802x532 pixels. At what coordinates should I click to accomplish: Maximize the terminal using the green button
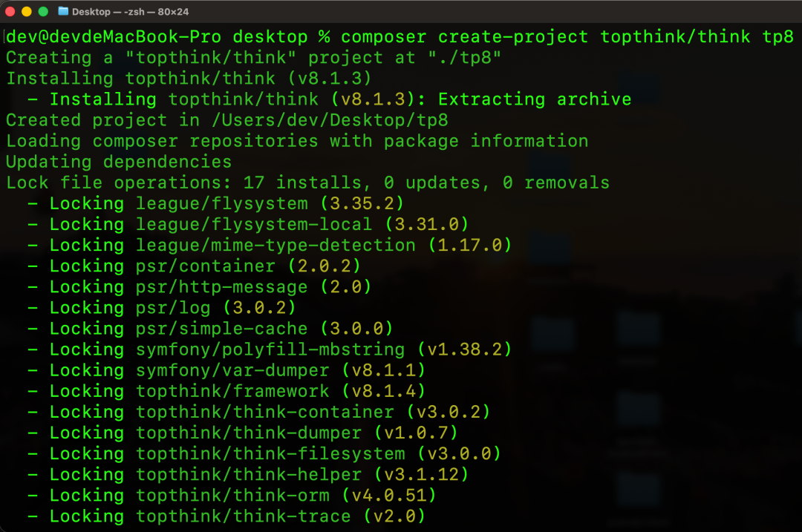(x=44, y=11)
